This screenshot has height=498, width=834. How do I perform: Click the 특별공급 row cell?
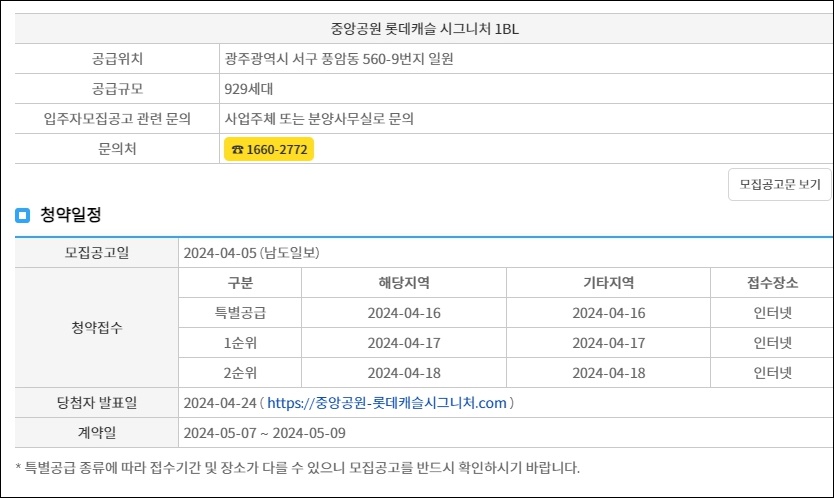(x=240, y=313)
